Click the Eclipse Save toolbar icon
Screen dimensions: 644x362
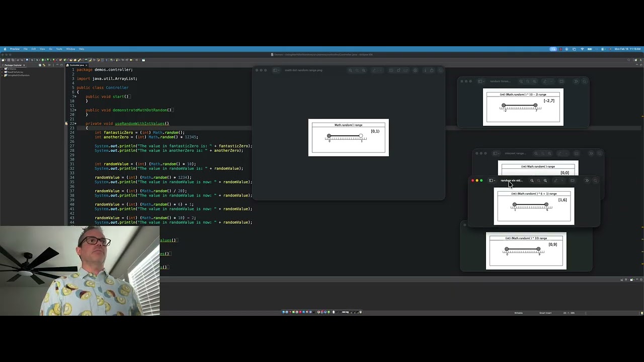pyautogui.click(x=9, y=60)
